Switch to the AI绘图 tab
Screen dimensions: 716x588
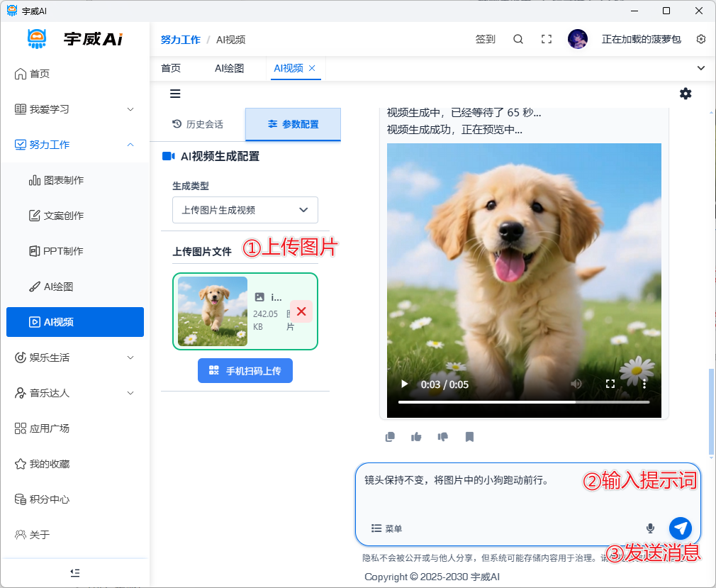click(x=229, y=68)
